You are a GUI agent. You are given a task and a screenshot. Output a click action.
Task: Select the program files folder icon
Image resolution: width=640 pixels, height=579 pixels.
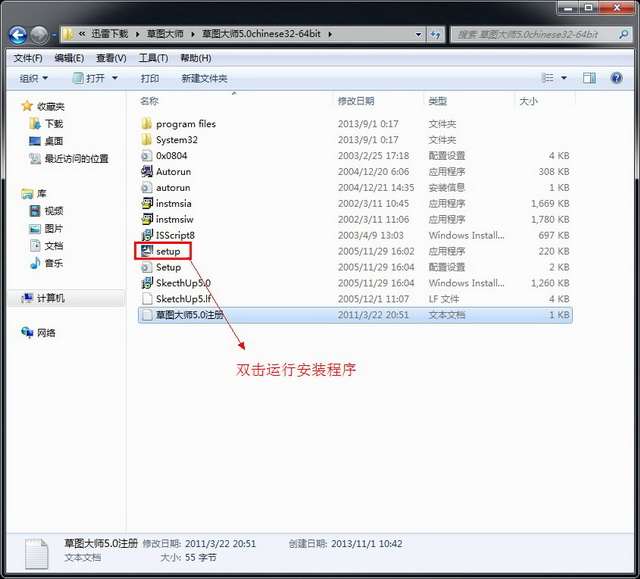point(147,124)
